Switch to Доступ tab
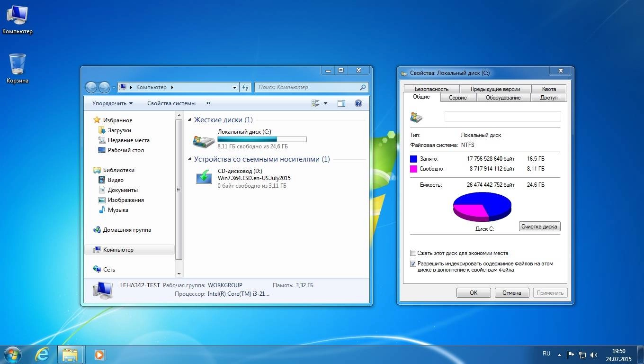The height and width of the screenshot is (364, 644). pos(549,98)
